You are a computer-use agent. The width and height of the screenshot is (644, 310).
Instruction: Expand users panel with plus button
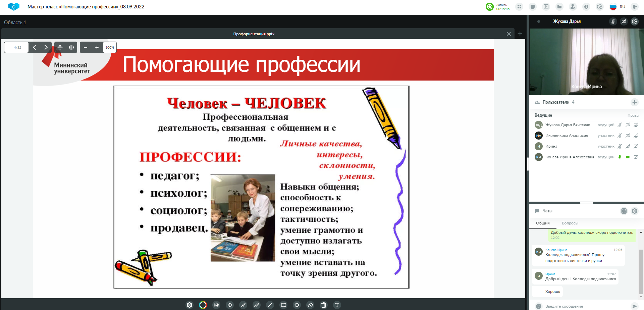coord(635,102)
